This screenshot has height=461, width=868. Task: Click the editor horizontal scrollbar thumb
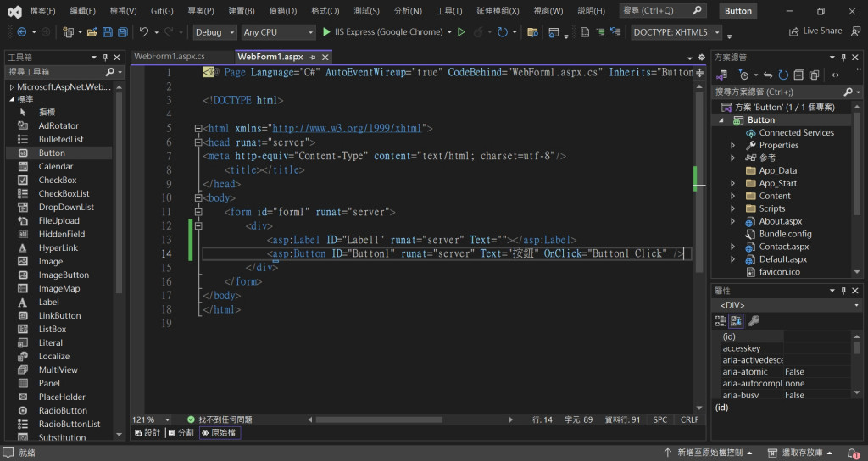(379, 419)
